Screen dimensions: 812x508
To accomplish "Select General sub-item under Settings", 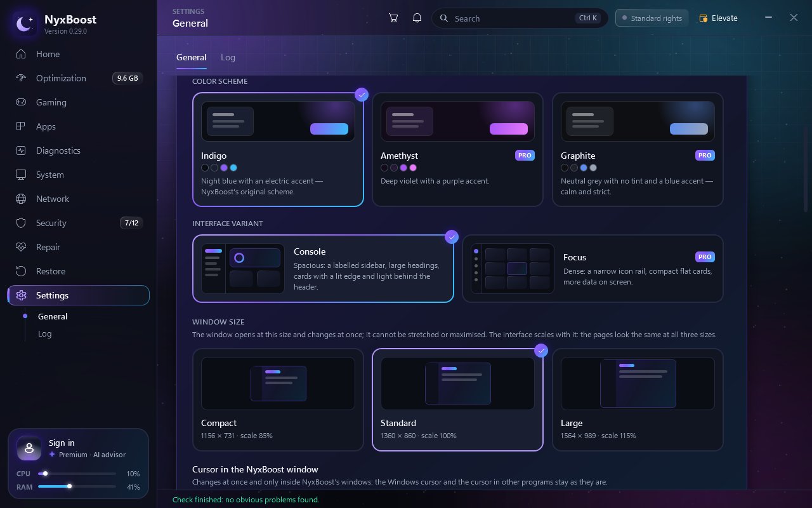I will point(53,316).
